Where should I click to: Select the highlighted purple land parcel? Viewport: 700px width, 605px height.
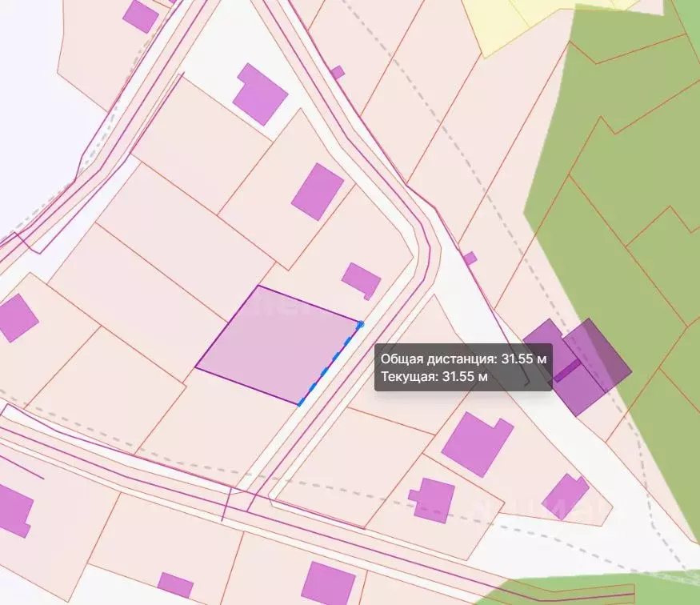pyautogui.click(x=277, y=345)
